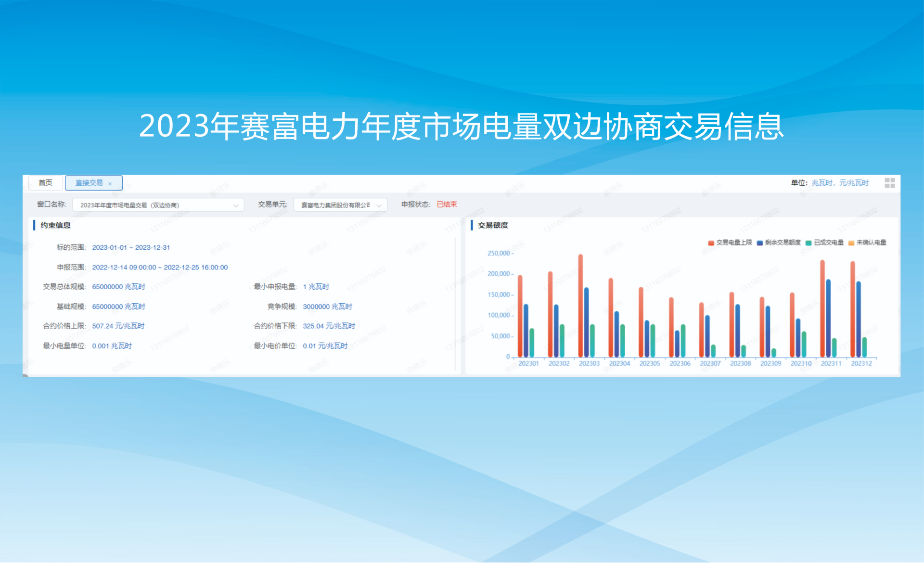Click the 基础规模 value 65000000 兆瓦时
This screenshot has width=924, height=563.
tap(118, 307)
